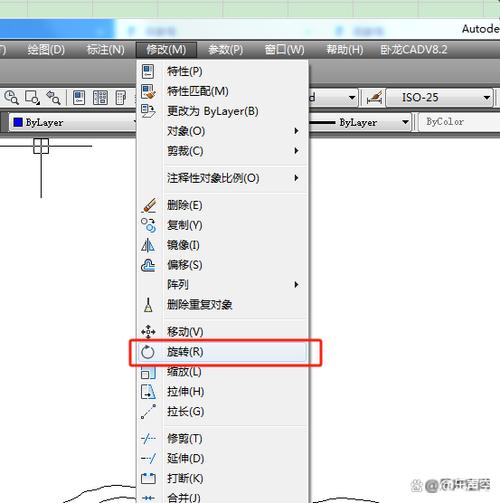Click the Copy circles icon next to 复制(Y)
This screenshot has width=500, height=503.
click(148, 225)
